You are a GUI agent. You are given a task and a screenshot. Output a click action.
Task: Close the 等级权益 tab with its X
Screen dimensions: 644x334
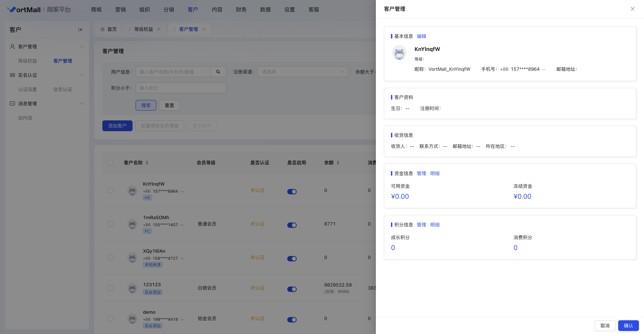[159, 29]
